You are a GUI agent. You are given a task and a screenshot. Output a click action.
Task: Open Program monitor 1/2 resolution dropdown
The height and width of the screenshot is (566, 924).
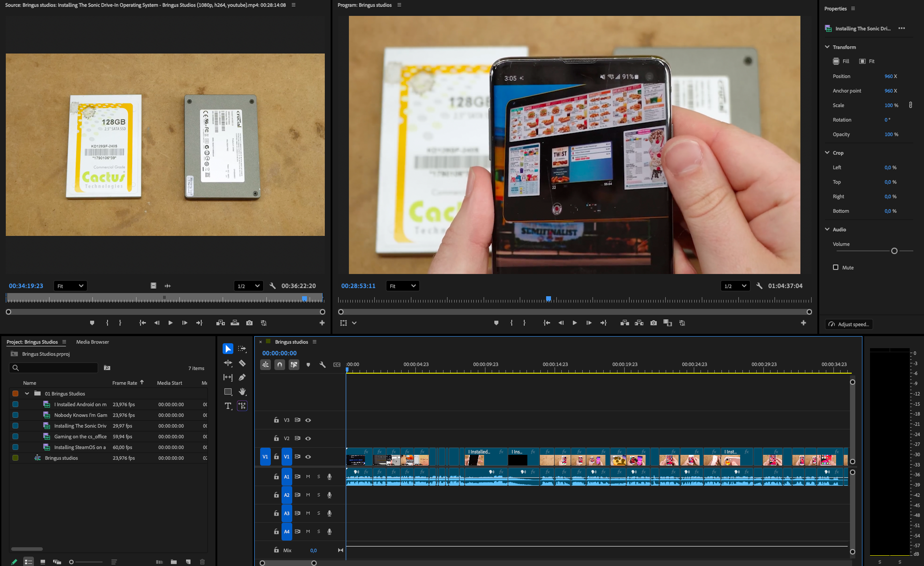coord(735,286)
